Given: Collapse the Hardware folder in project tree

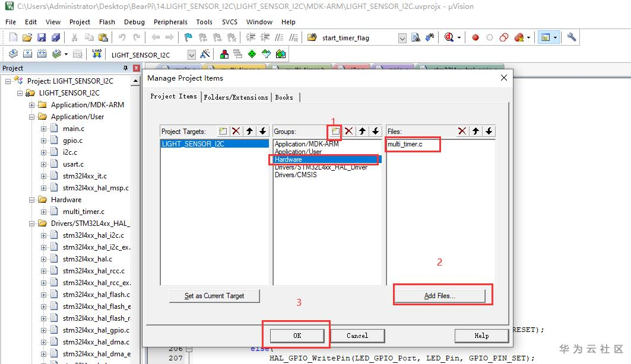Looking at the screenshot, I should 32,200.
